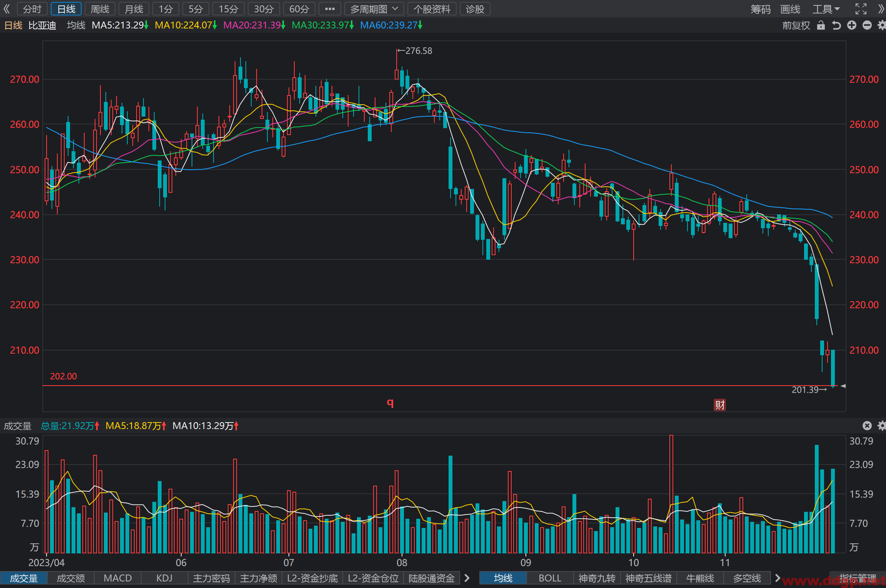Open chart settings gear in header

[881, 25]
